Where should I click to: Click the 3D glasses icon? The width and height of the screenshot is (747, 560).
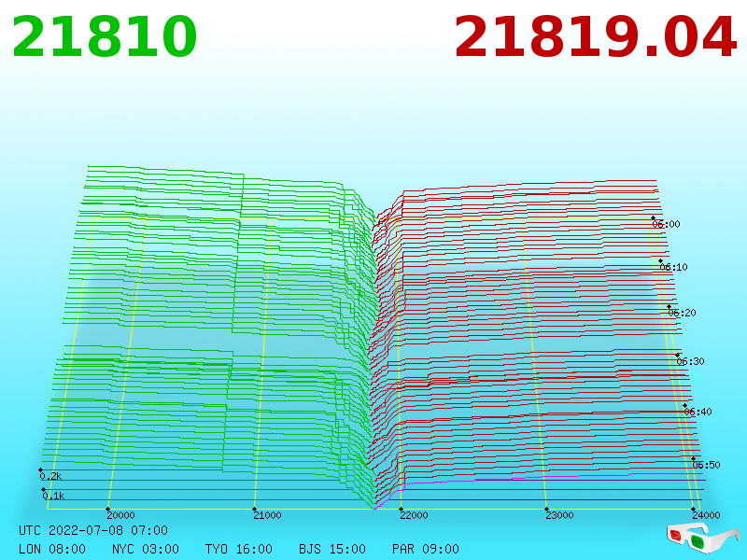(702, 539)
